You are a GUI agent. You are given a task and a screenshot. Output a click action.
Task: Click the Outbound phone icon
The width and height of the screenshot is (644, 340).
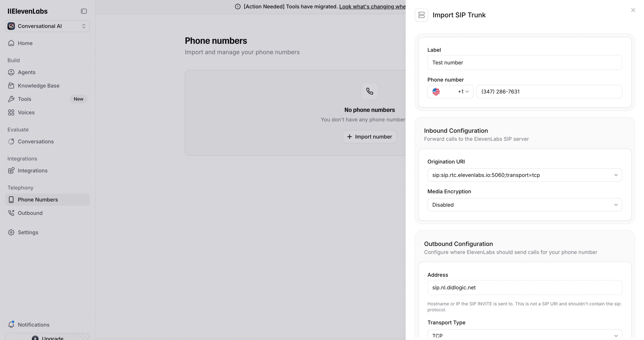[11, 213]
